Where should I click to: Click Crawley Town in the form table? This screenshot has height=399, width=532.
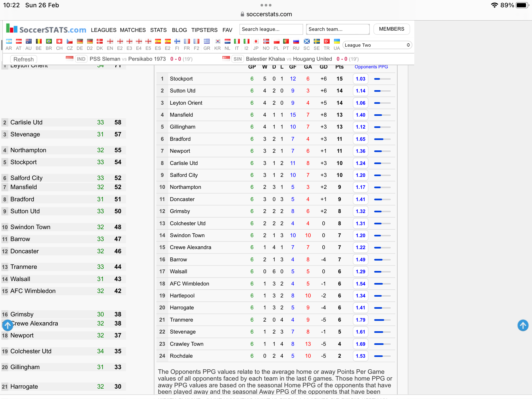coord(187,344)
